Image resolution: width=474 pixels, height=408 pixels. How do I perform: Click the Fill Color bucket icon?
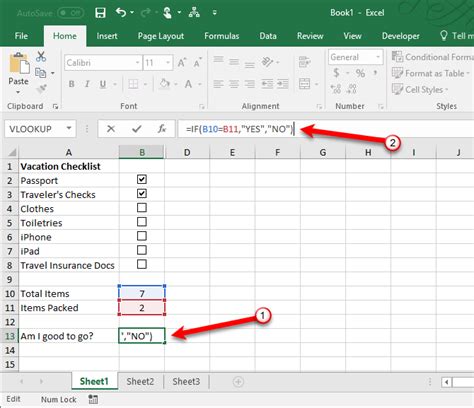click(164, 83)
